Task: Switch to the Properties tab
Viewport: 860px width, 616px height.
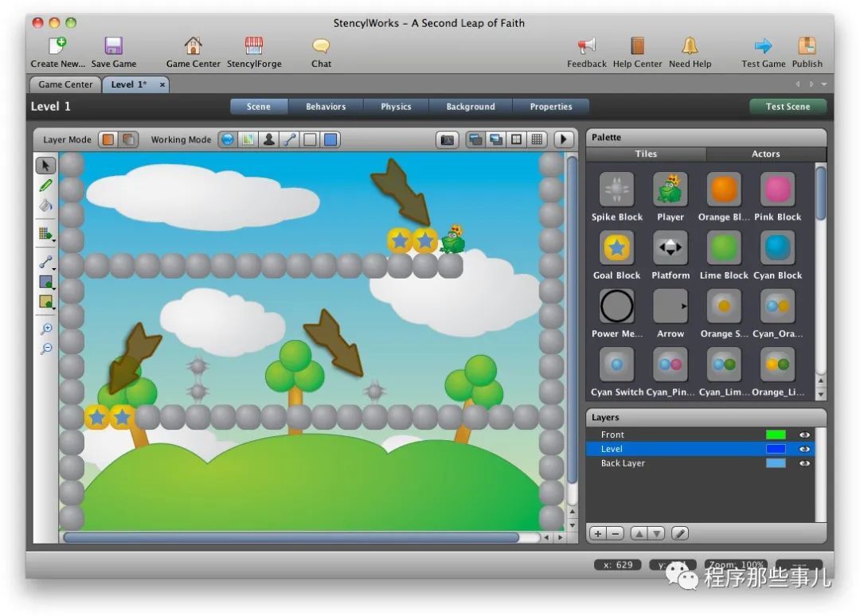Action: [x=551, y=107]
